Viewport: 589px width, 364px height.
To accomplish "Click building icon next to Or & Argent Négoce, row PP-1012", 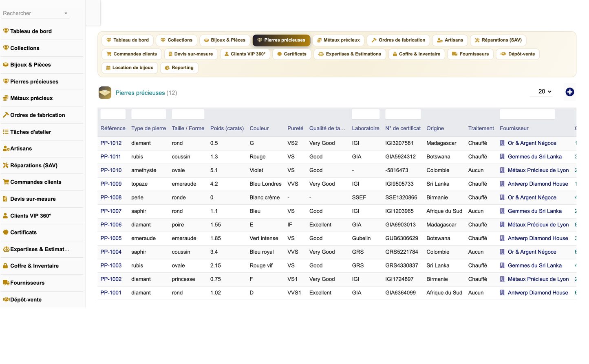I will click(502, 143).
